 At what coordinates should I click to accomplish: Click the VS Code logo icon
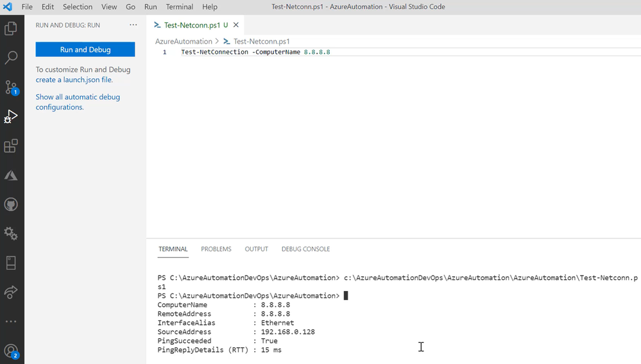click(8, 6)
